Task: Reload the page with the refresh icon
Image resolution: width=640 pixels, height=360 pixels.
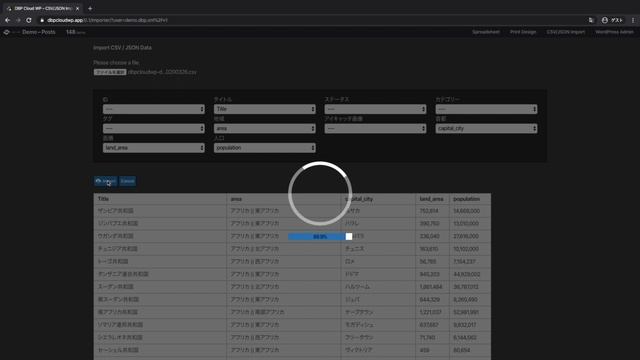Action: (29, 20)
